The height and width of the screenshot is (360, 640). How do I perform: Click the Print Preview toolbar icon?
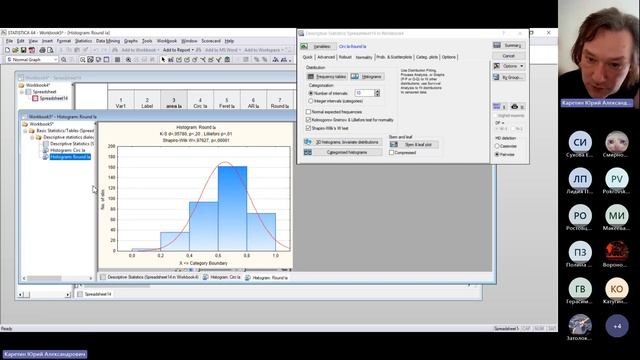(50, 50)
